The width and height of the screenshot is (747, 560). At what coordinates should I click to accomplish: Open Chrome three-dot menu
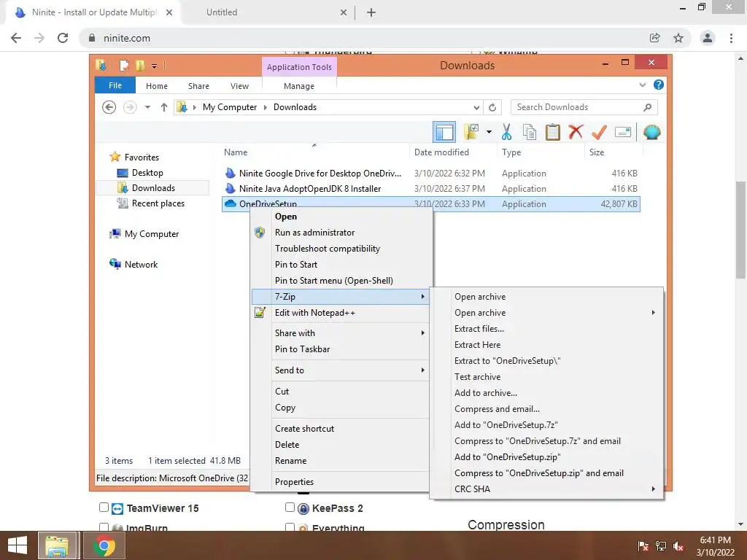click(731, 38)
